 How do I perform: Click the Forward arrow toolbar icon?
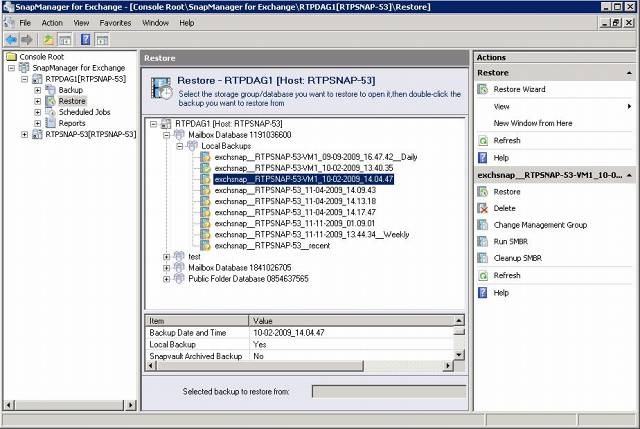27,40
